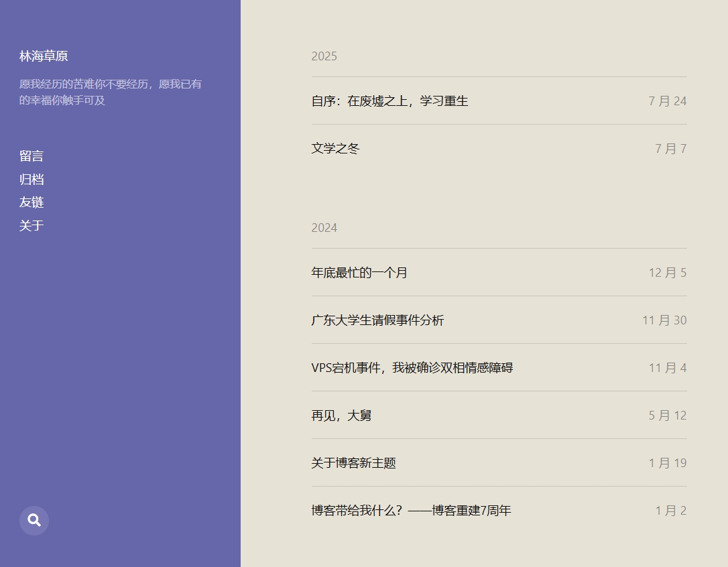Click the site tagline 愿我经历的苦难
728x567 pixels.
pyautogui.click(x=110, y=92)
